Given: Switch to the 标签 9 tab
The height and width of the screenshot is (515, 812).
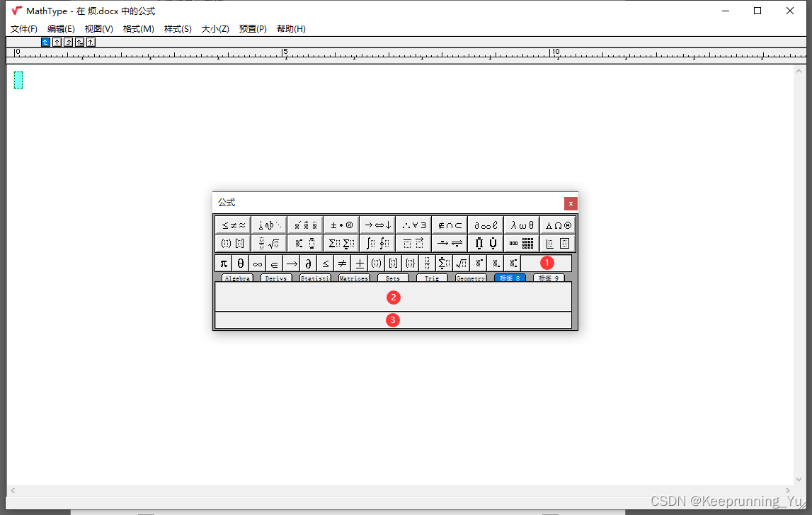Looking at the screenshot, I should [x=549, y=278].
